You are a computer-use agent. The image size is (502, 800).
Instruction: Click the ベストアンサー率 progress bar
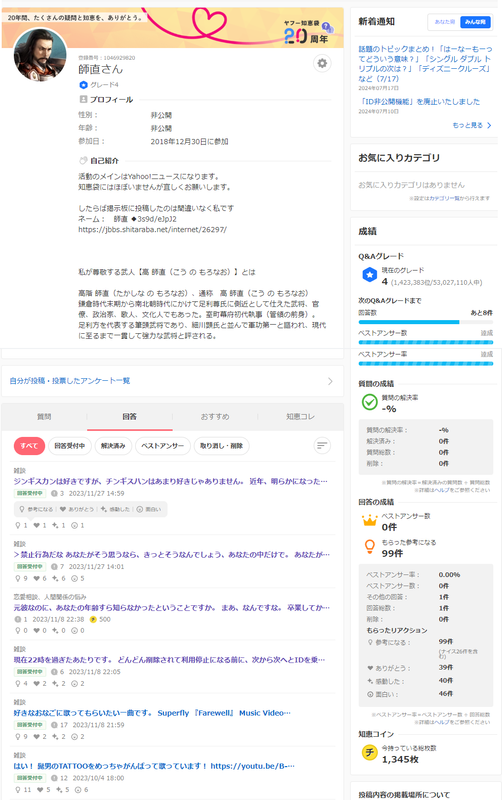coord(425,363)
